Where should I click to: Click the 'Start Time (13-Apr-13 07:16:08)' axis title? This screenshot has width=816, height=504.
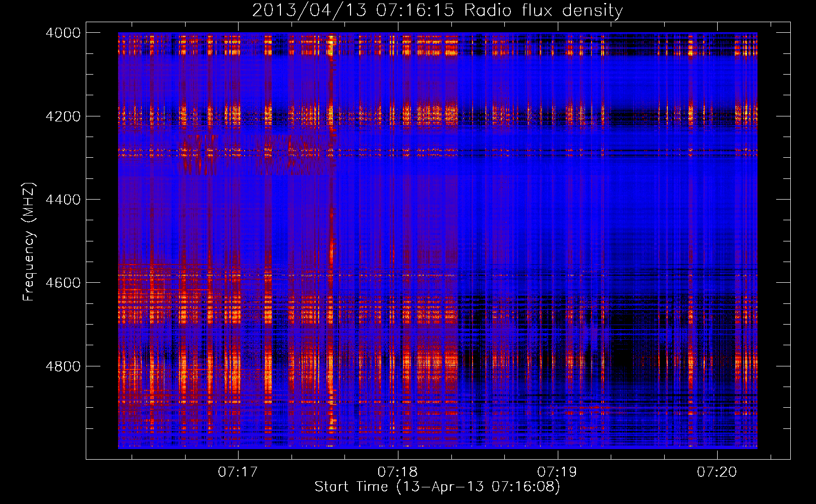coord(437,487)
